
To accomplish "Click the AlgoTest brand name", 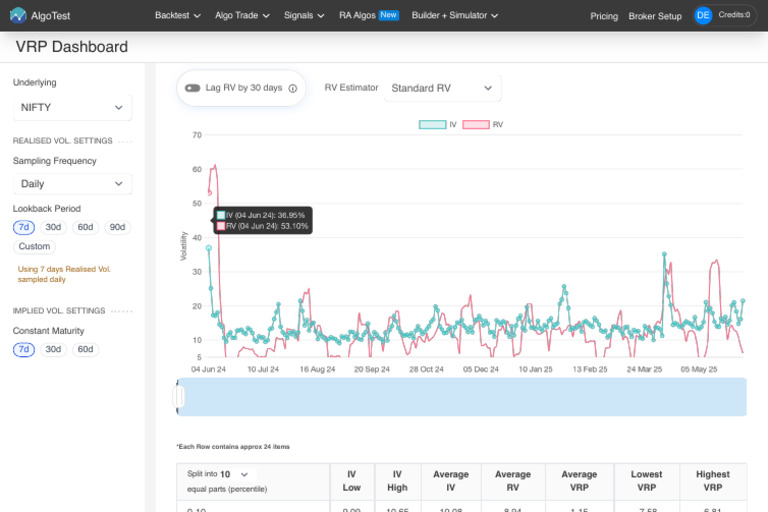I will click(50, 16).
